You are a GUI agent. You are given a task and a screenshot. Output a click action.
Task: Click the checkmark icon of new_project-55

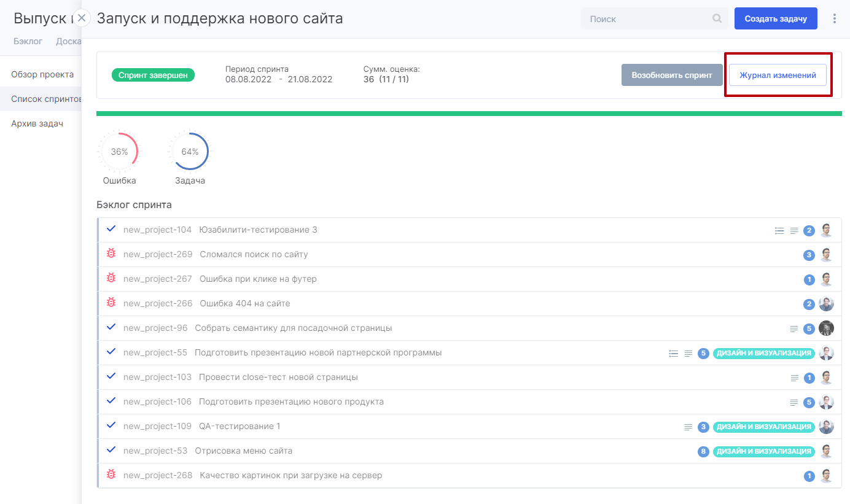point(111,352)
